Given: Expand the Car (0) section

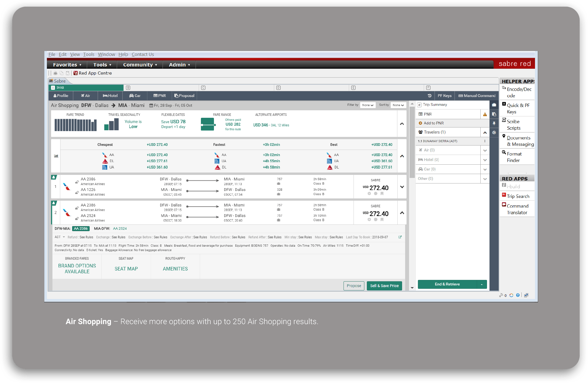Looking at the screenshot, I should [x=485, y=169].
